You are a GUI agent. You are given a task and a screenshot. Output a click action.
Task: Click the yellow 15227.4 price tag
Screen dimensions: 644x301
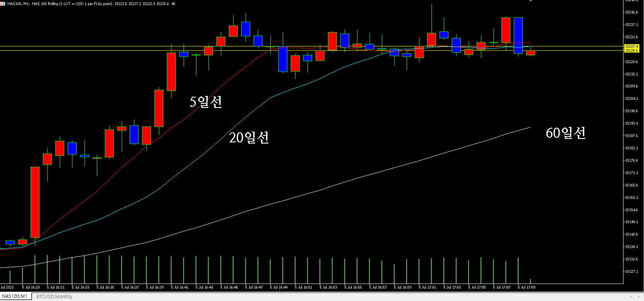pyautogui.click(x=631, y=46)
